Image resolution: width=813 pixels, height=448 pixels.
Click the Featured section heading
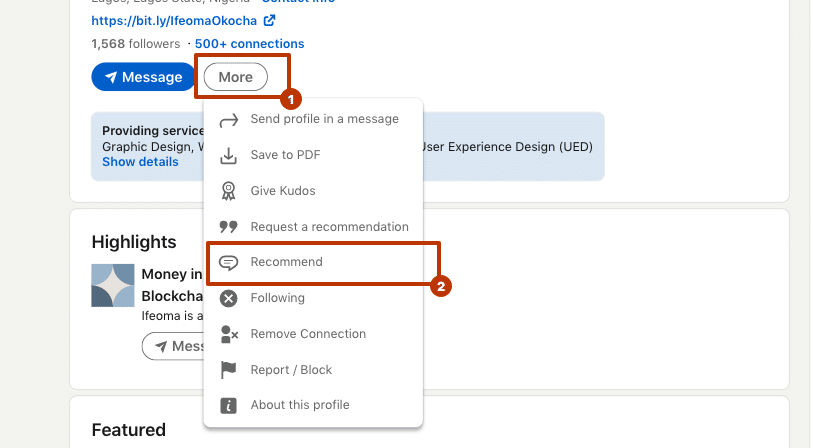(129, 430)
